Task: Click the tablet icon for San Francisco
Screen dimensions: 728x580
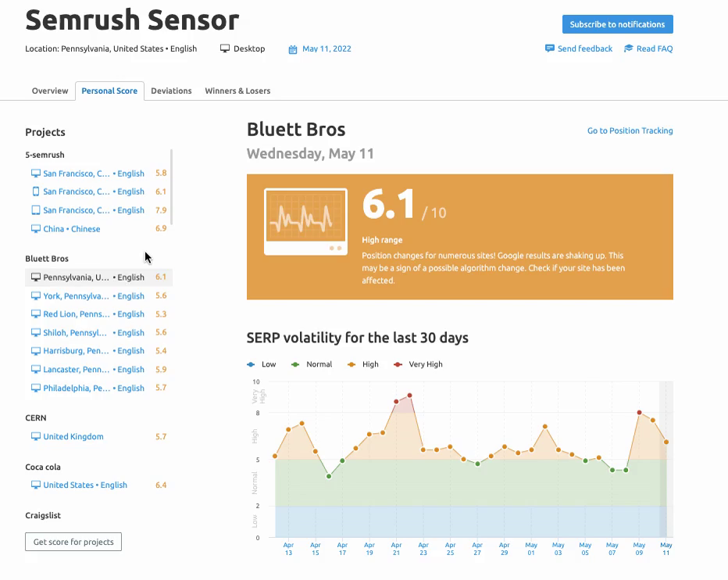Action: point(35,210)
